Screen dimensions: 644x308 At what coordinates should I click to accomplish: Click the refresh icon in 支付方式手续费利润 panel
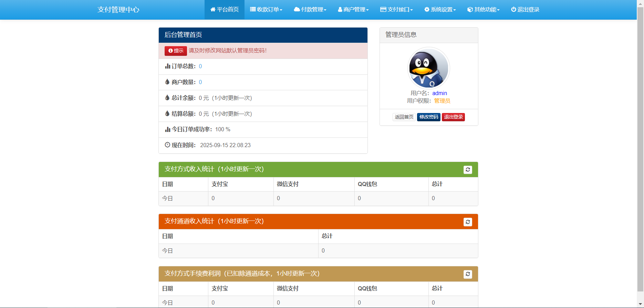pos(468,274)
